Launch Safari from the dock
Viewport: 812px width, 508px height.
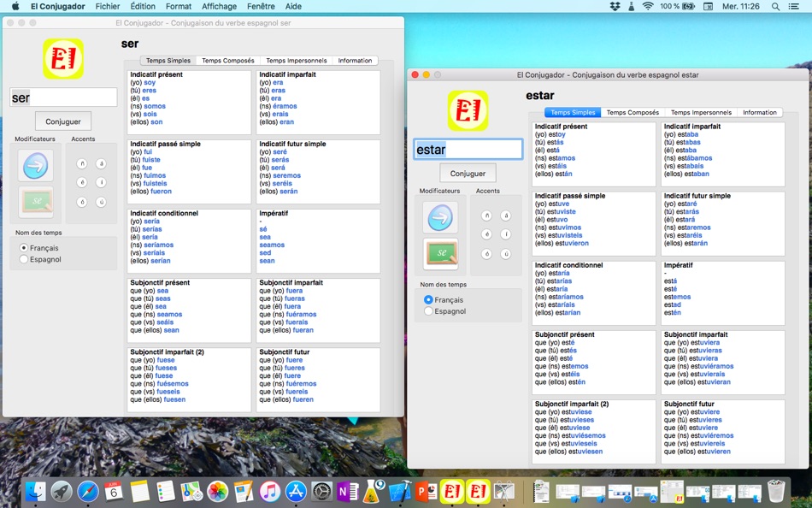click(88, 491)
